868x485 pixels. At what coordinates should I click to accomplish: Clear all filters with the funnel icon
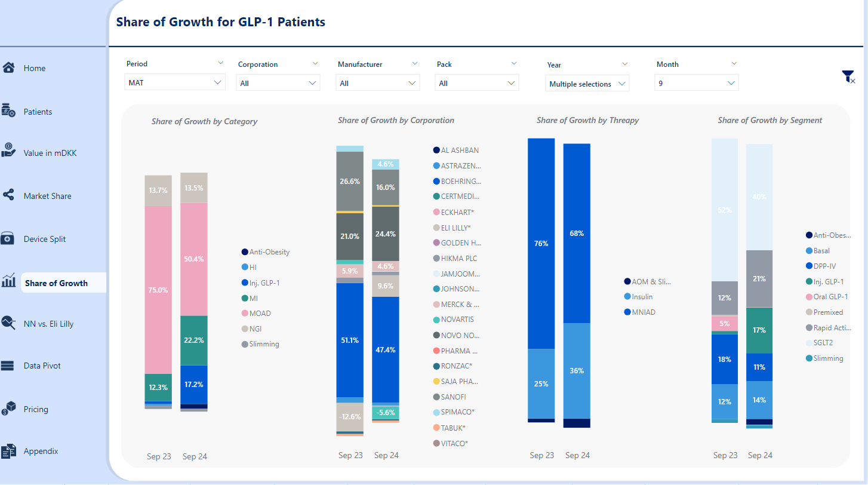pos(848,76)
